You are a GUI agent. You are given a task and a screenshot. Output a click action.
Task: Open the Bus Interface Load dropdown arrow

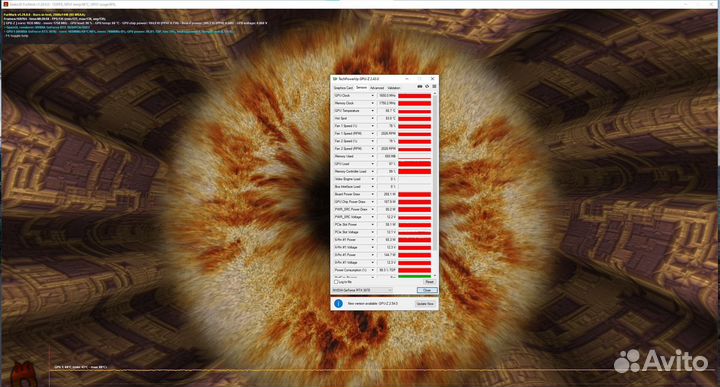tap(372, 187)
